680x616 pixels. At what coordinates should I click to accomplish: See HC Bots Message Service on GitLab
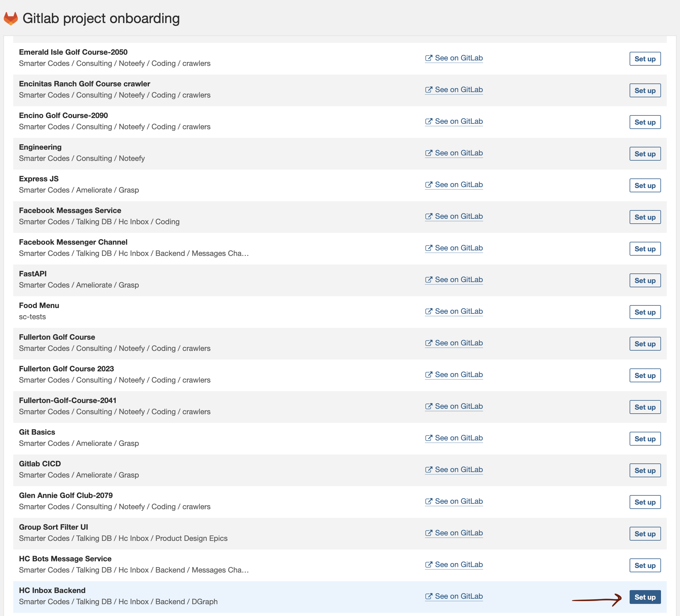click(x=454, y=565)
